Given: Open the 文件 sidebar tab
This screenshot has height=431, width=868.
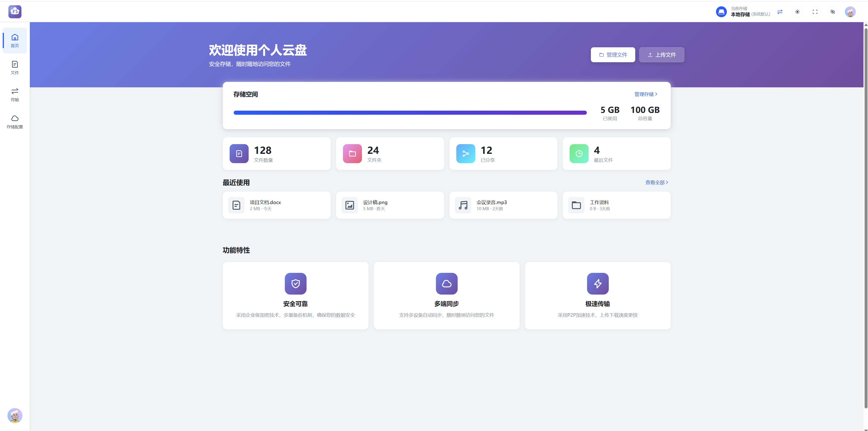Looking at the screenshot, I should (15, 67).
